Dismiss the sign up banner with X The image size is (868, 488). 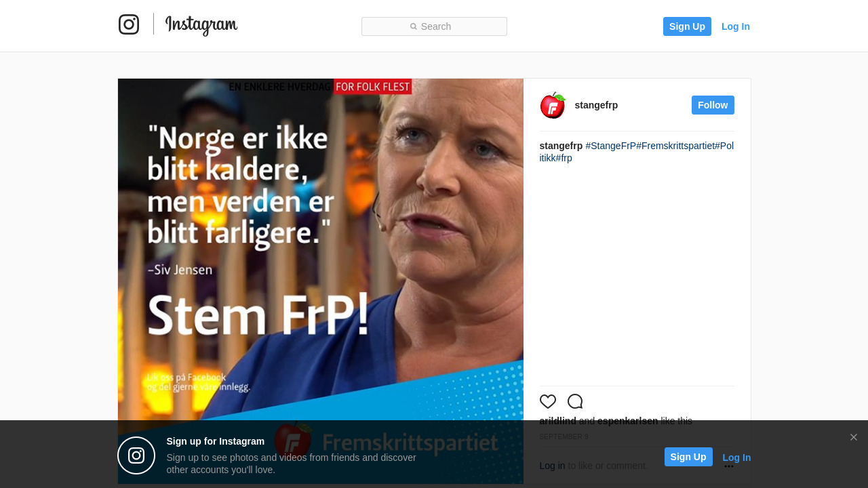click(x=854, y=437)
